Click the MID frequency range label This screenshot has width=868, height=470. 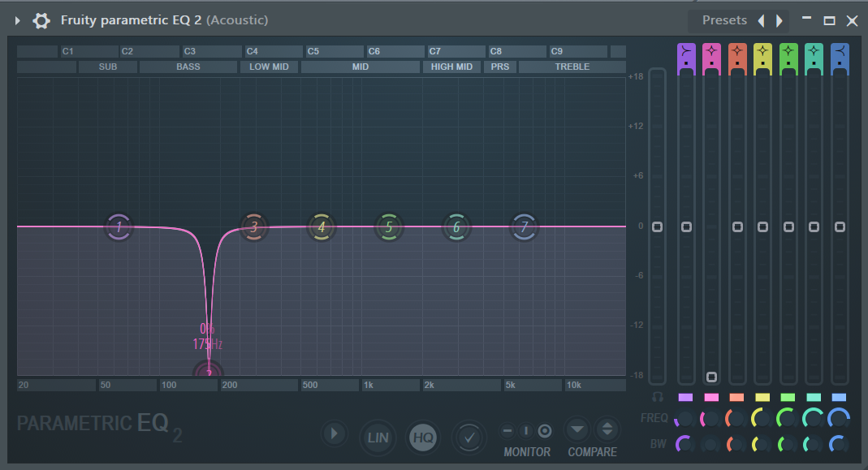(361, 67)
